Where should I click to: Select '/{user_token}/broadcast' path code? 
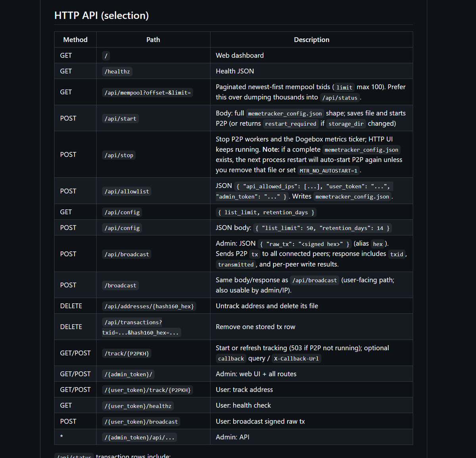(141, 422)
